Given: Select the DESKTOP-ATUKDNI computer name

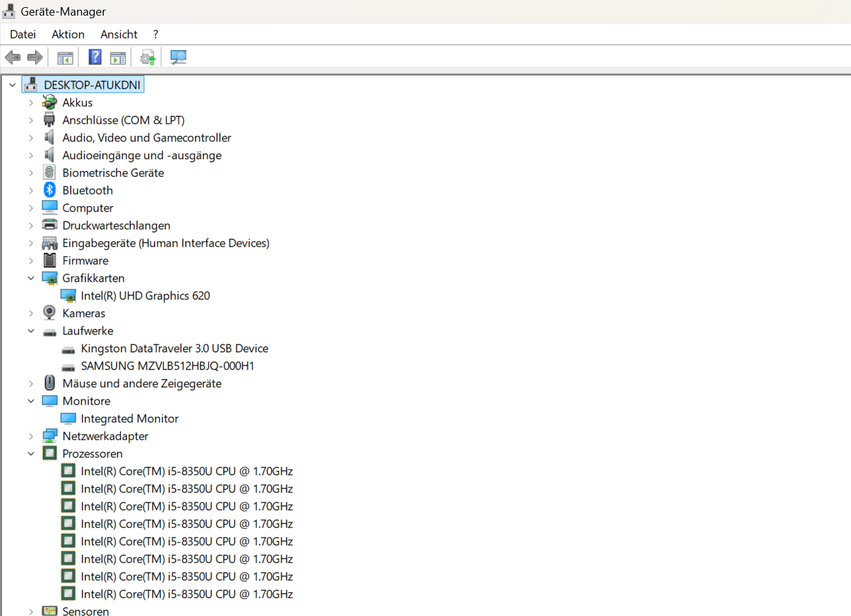Looking at the screenshot, I should [x=92, y=84].
